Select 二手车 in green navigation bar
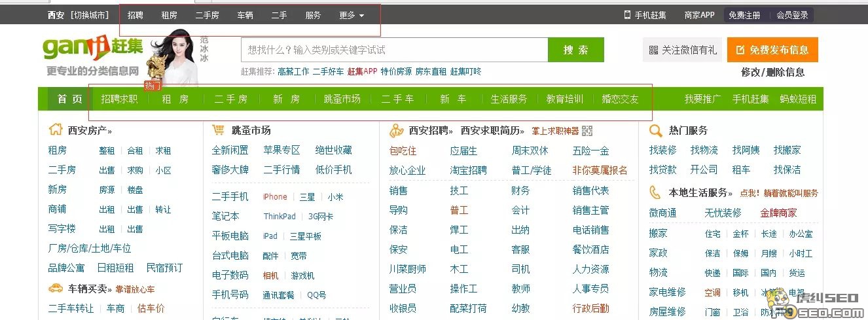 (397, 99)
